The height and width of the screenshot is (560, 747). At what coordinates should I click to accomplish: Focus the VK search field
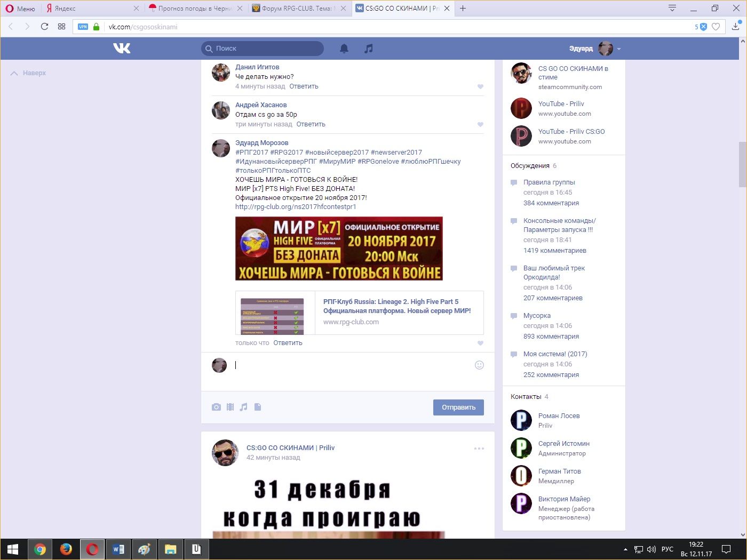pos(263,49)
